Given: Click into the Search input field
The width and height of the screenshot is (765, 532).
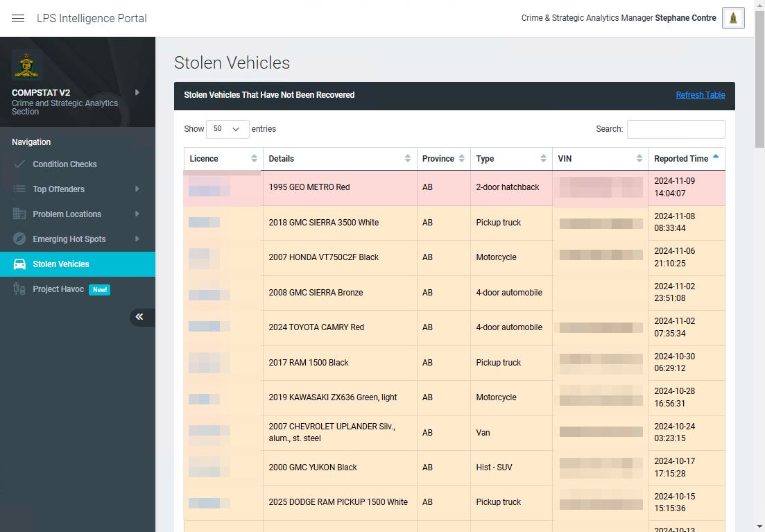Looking at the screenshot, I should [676, 129].
